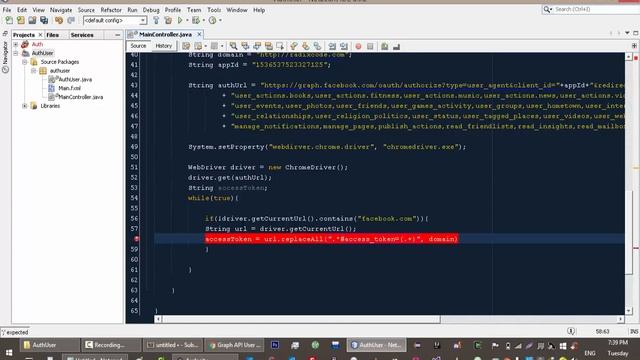Open the Profile menu
The width and height of the screenshot is (640, 360).
coord(173,10)
